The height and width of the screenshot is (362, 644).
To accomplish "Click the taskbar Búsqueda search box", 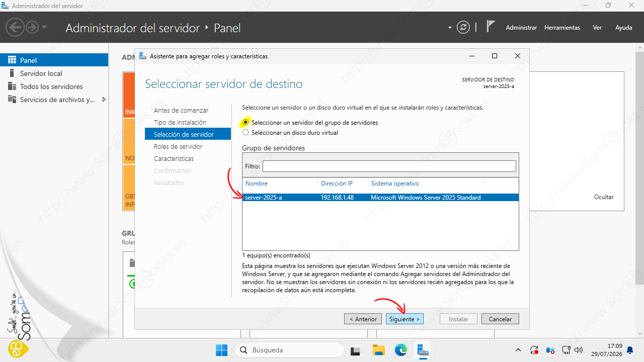I will (289, 350).
